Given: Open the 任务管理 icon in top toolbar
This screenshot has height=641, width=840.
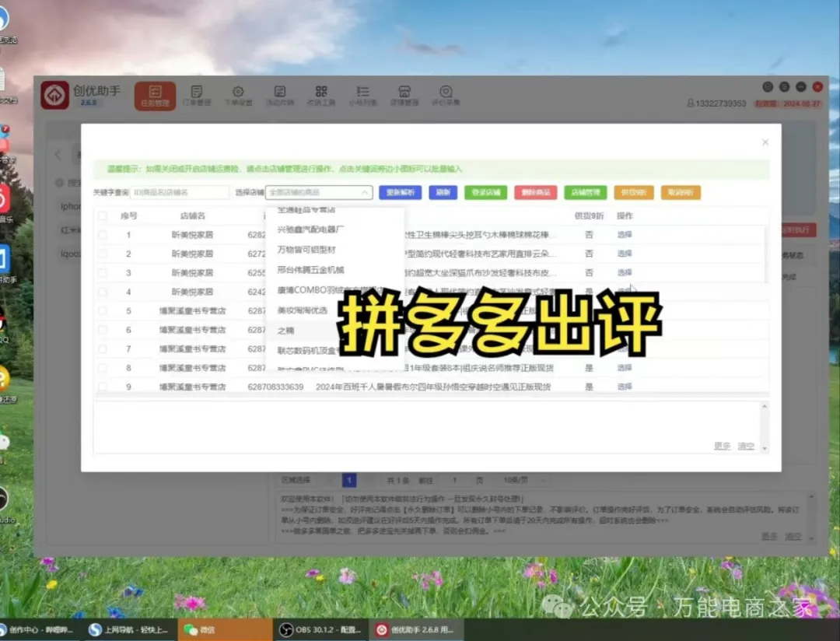Looking at the screenshot, I should 155,95.
